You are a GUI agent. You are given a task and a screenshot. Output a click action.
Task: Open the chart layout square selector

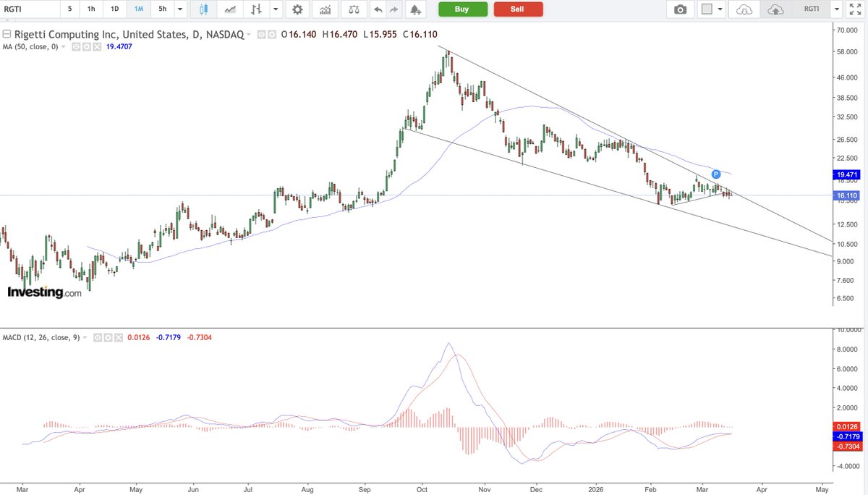coord(707,9)
